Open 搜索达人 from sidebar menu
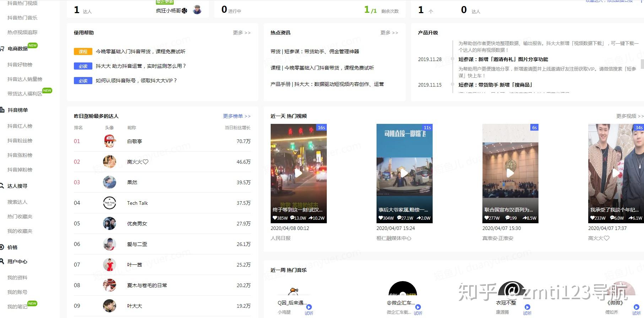 click(x=17, y=202)
